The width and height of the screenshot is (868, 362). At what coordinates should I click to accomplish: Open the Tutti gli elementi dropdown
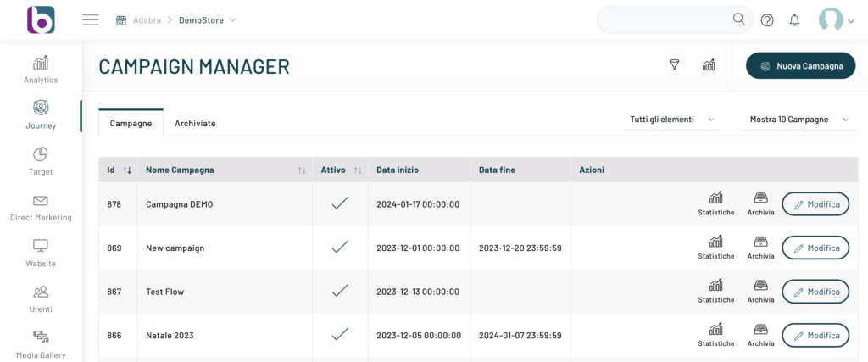coord(672,120)
